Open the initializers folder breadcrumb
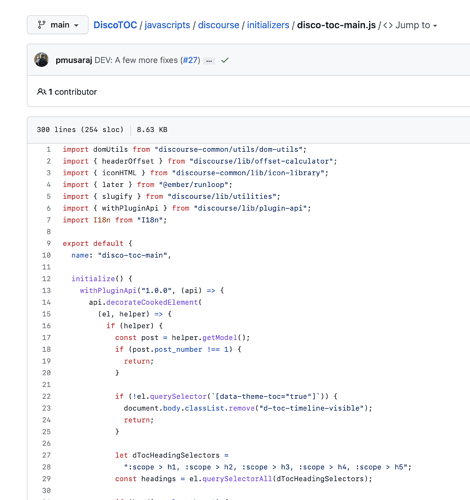Image resolution: width=470 pixels, height=500 pixels. click(268, 25)
